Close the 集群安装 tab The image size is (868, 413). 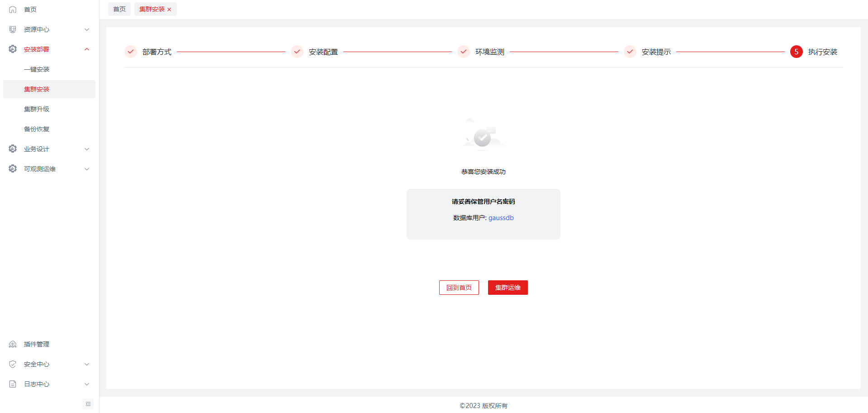169,10
